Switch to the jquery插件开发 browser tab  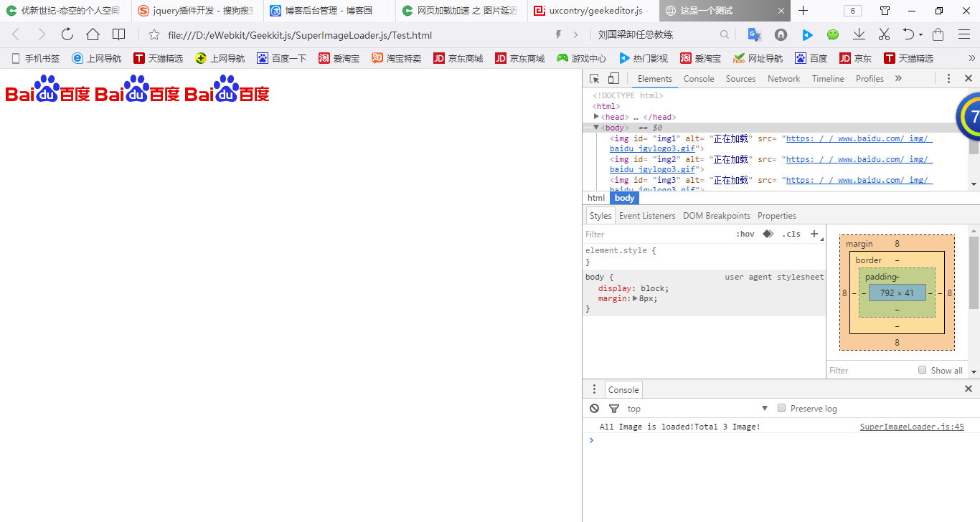click(x=196, y=11)
